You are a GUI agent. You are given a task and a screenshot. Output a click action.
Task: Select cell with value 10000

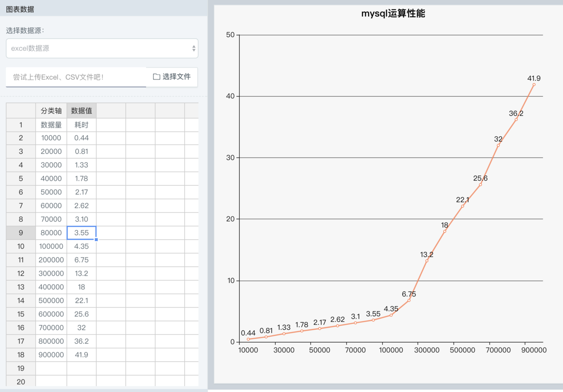[51, 138]
